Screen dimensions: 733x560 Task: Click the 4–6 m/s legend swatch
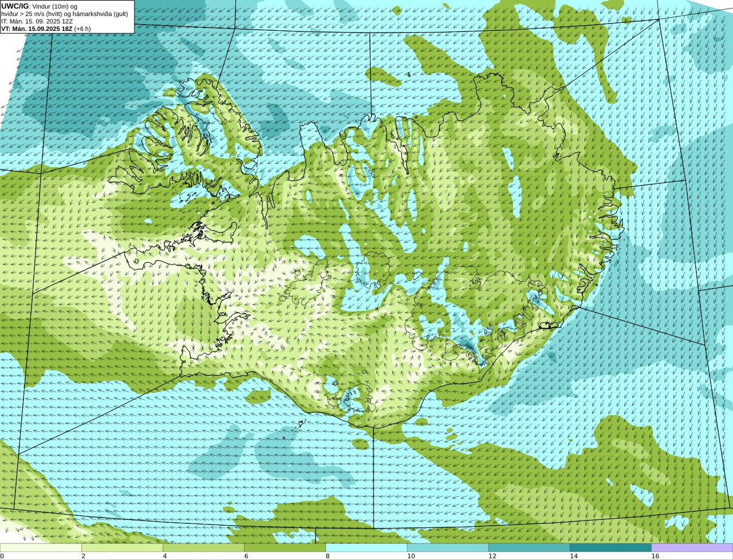tap(203, 548)
